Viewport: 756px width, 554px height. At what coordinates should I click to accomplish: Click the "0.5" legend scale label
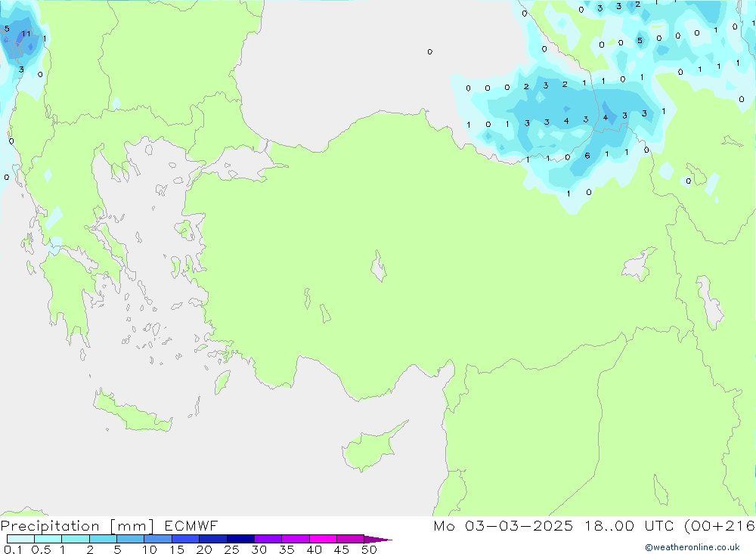tap(41, 549)
